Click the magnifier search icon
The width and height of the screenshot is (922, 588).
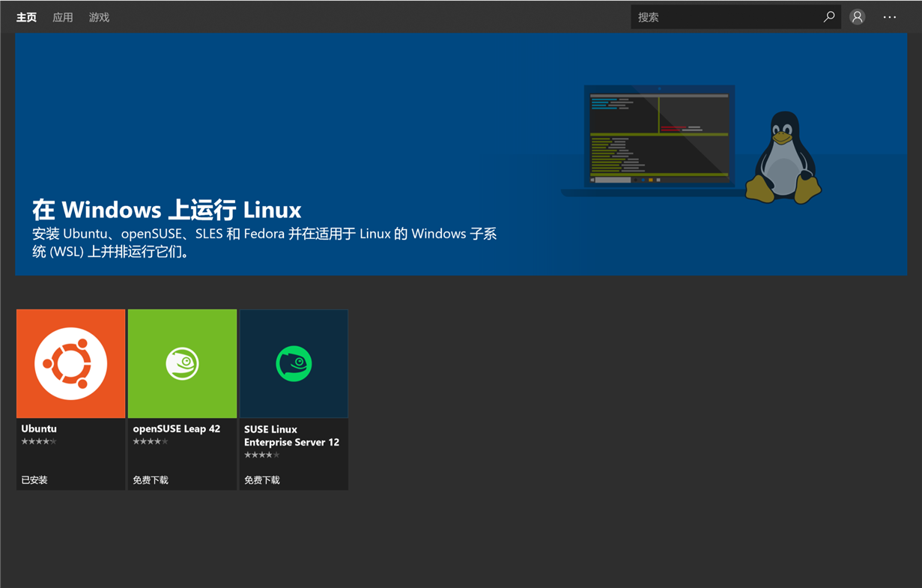[829, 16]
